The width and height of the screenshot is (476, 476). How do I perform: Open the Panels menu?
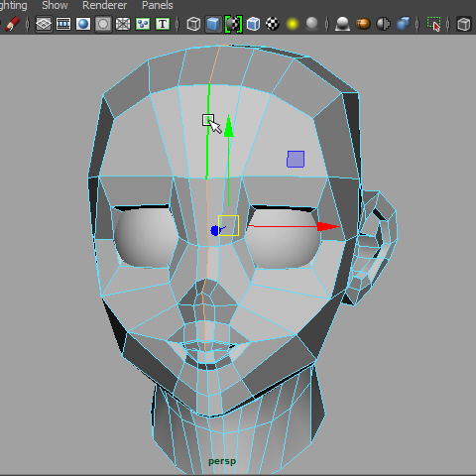(x=158, y=5)
